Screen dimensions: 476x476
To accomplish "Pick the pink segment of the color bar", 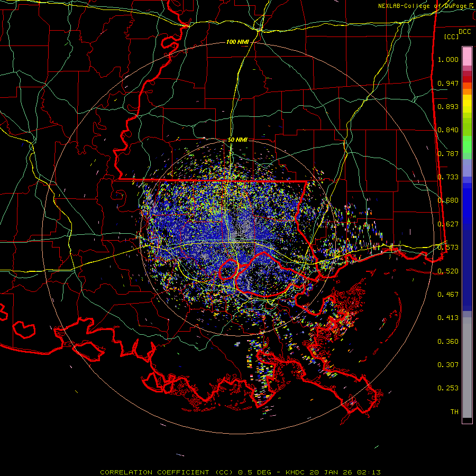I will pos(467,56).
